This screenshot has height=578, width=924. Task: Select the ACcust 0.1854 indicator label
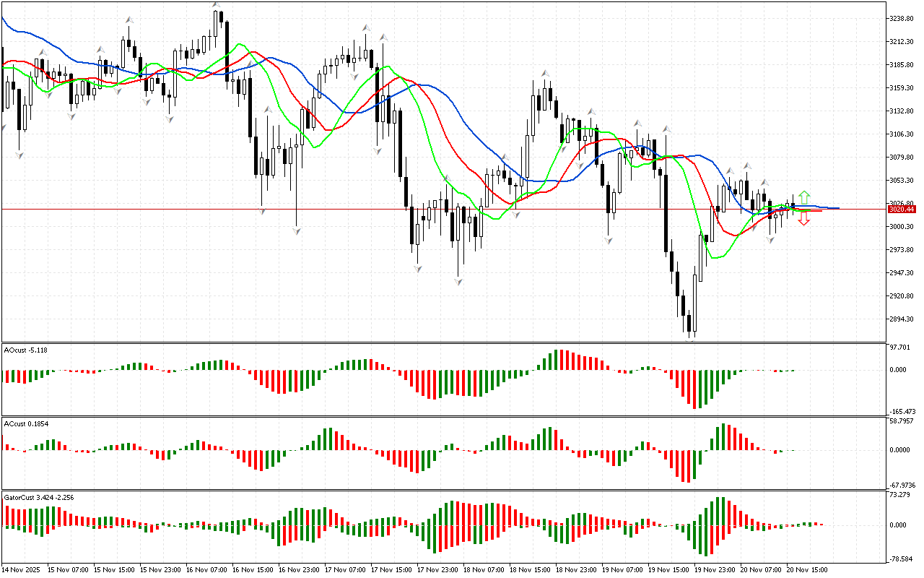(x=26, y=423)
